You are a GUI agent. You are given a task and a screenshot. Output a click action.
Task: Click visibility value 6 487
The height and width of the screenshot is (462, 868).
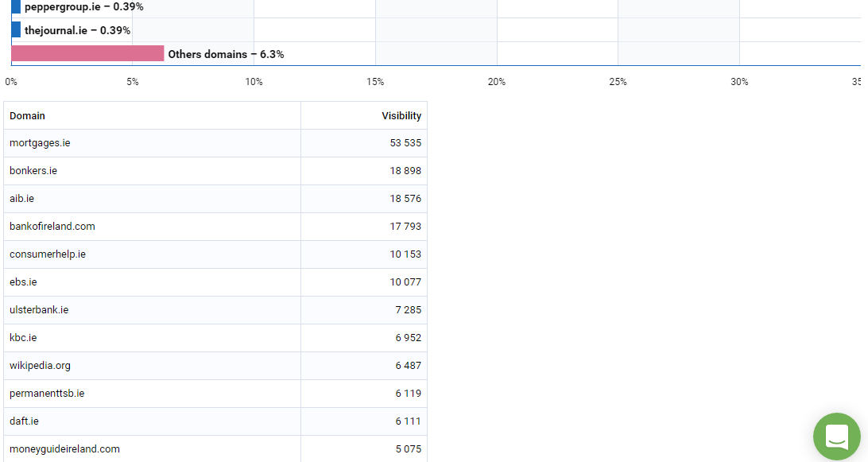408,366
